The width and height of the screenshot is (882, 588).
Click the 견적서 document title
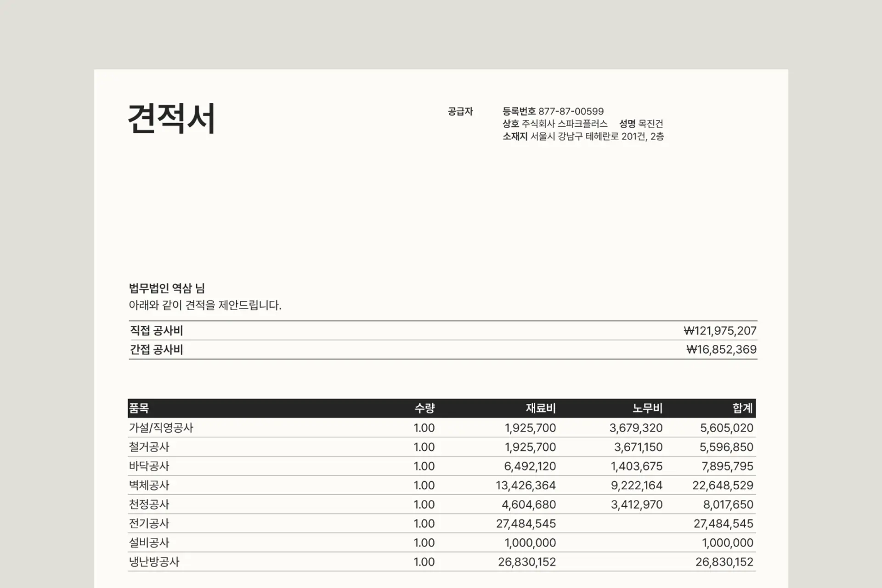171,119
